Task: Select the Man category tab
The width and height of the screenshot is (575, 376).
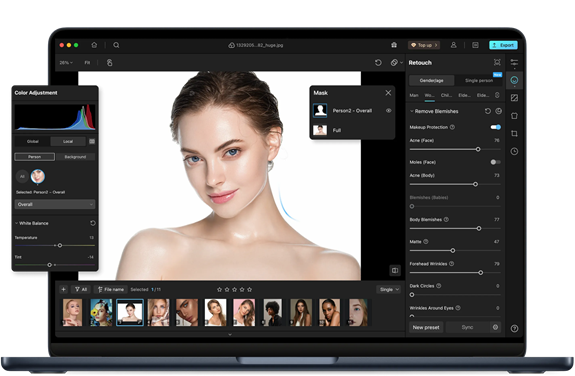Action: [x=414, y=95]
